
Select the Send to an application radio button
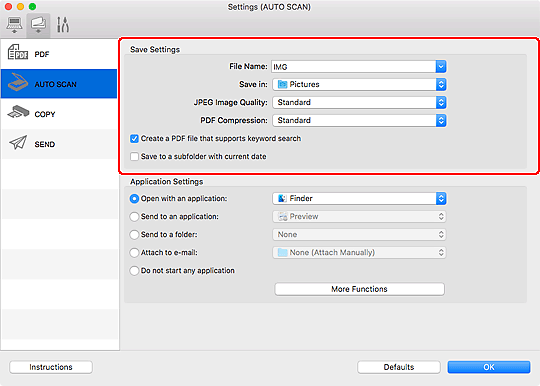coord(134,217)
